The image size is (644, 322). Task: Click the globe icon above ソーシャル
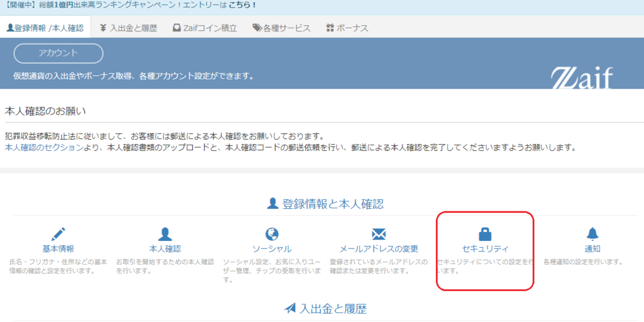pos(272,234)
